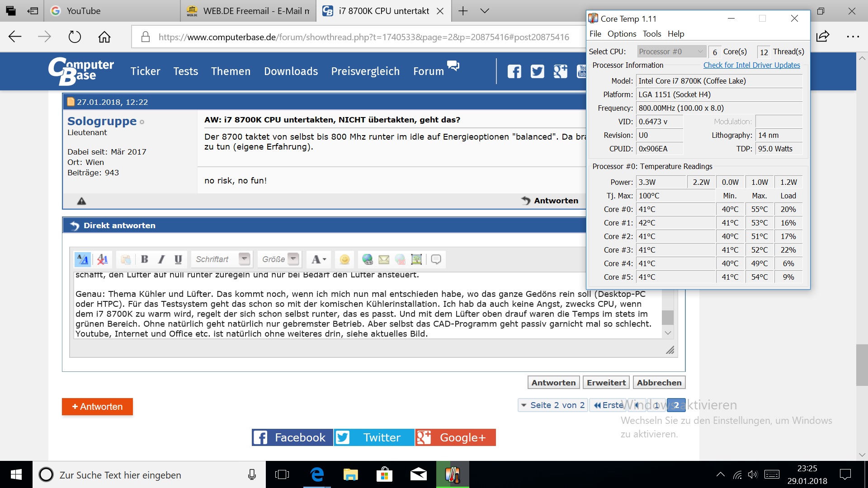Screen dimensions: 868x488
Task: Open the Options menu in Core Temp
Action: (622, 34)
